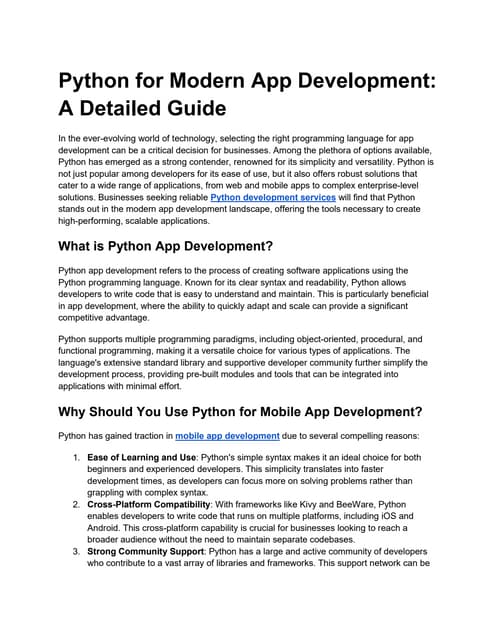Viewport: 495px width, 640px height.
Task: Click the bold text 'Ease of Learning and Use'
Action: click(x=142, y=458)
